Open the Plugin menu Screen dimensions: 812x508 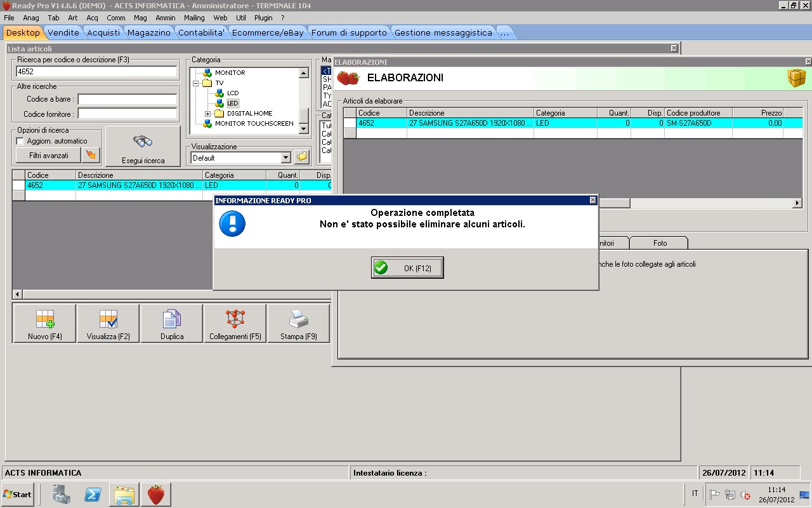tap(263, 18)
